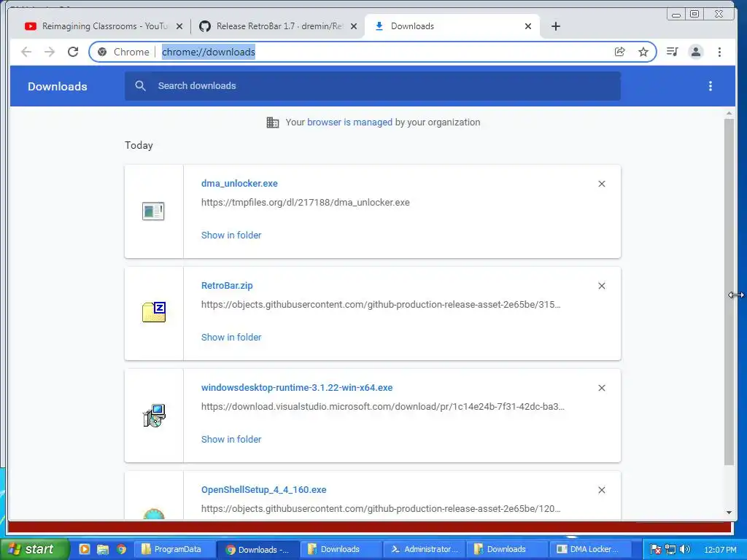
Task: Open the Windows start button
Action: [34, 549]
